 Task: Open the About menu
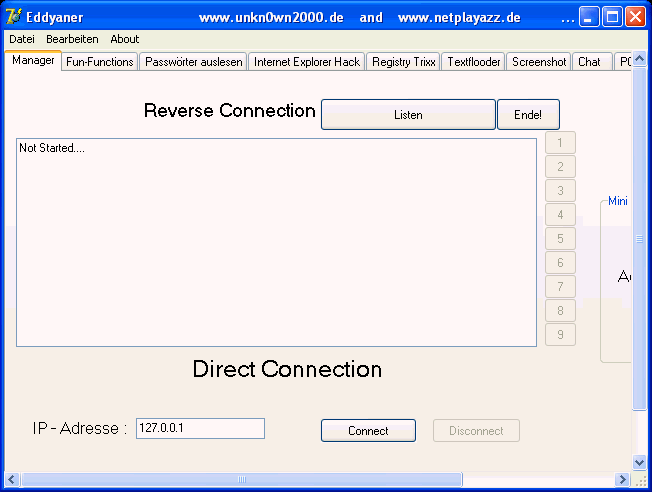coord(125,39)
